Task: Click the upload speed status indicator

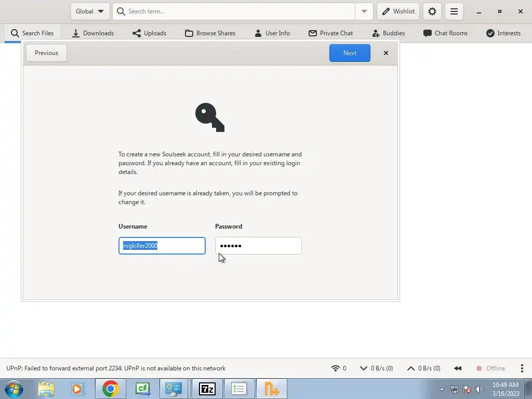Action: click(x=423, y=368)
